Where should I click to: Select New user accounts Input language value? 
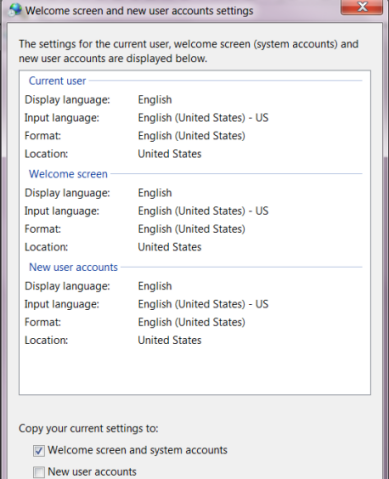pyautogui.click(x=203, y=304)
